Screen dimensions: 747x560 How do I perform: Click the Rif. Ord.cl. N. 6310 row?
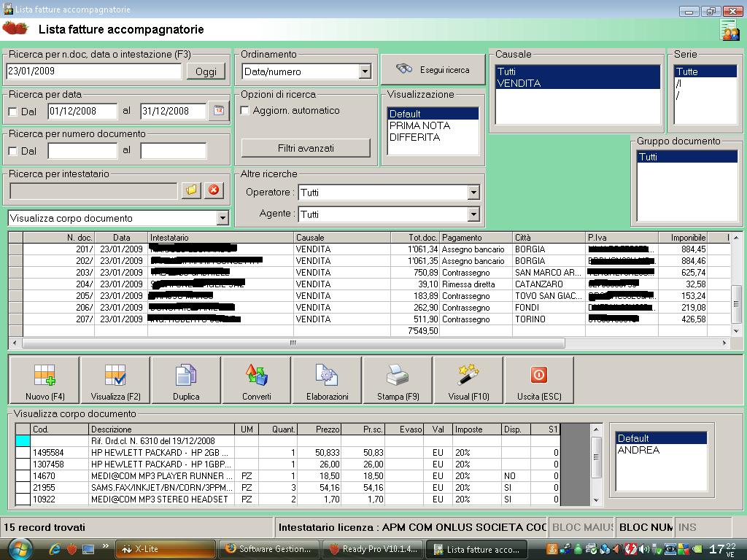coord(287,441)
